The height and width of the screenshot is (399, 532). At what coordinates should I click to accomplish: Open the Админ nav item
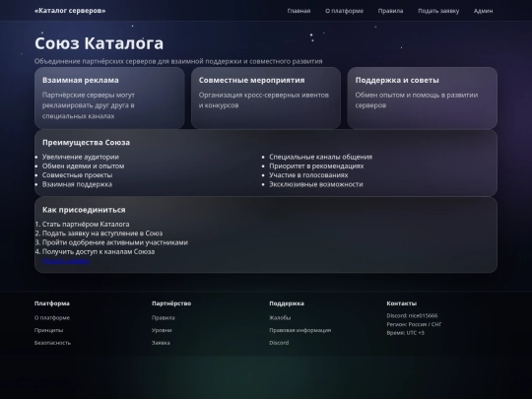(x=483, y=11)
